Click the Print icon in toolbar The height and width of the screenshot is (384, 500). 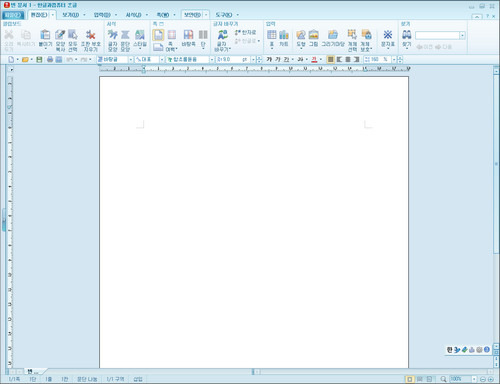(50, 59)
